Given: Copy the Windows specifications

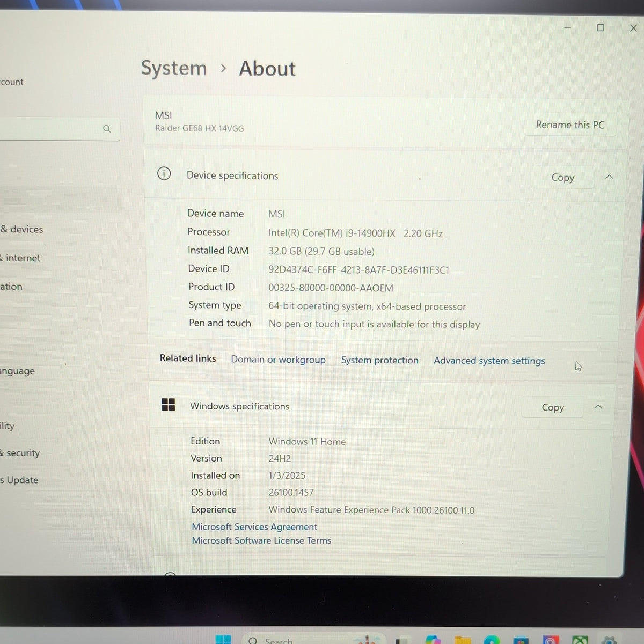Looking at the screenshot, I should coord(552,407).
